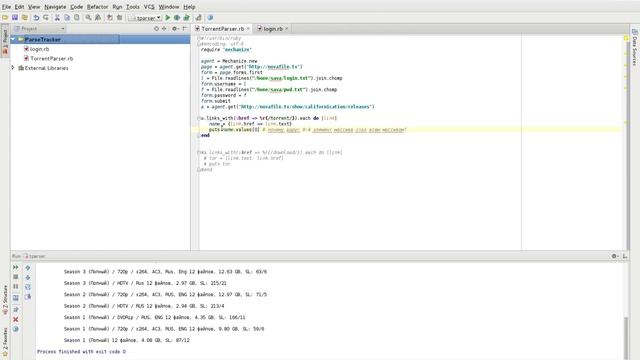Toggle the Project side tool window button
Screen dimensions: 640x360
(x=5, y=41)
